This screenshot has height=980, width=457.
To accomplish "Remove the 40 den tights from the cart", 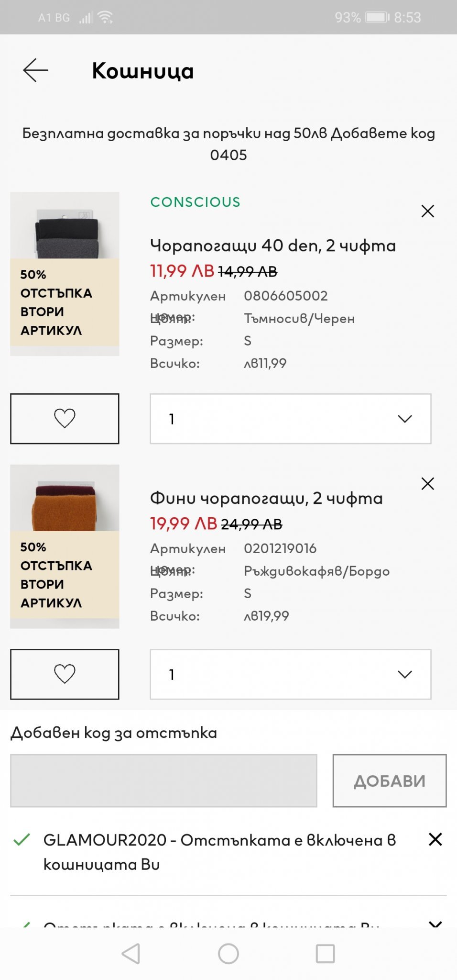I will [x=427, y=211].
